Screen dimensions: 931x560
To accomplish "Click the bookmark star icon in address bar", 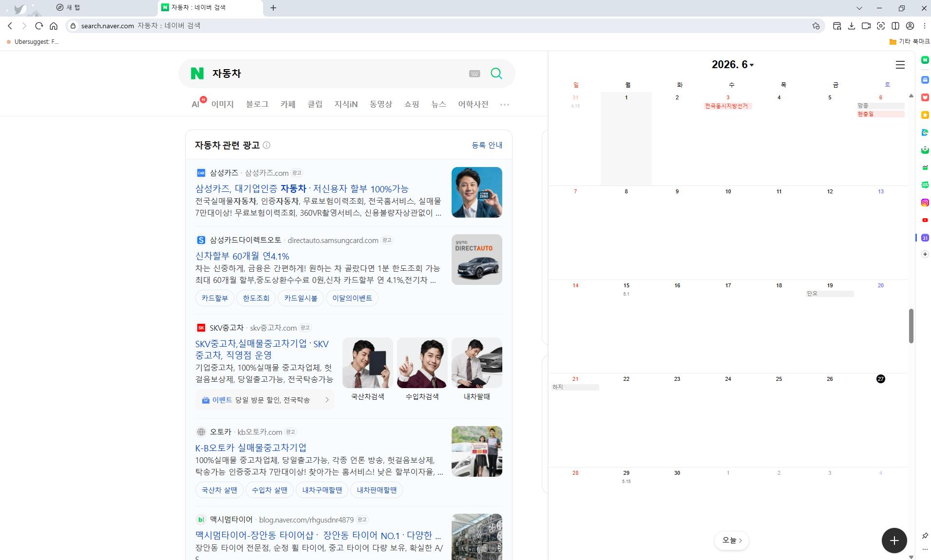I will 816,26.
